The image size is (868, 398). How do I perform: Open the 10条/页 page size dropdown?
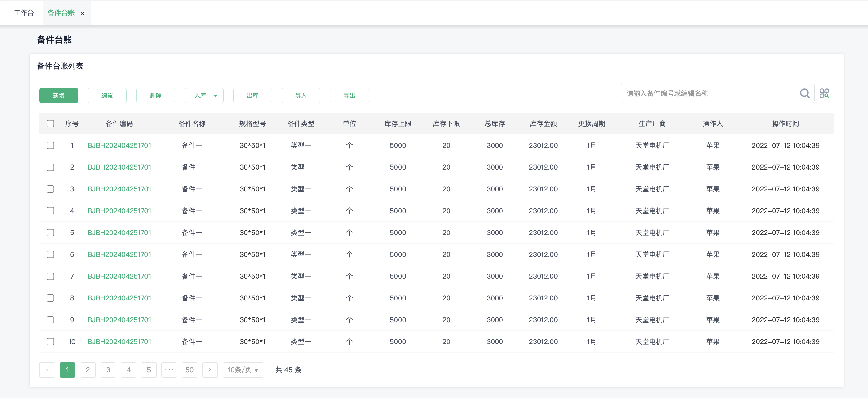243,370
